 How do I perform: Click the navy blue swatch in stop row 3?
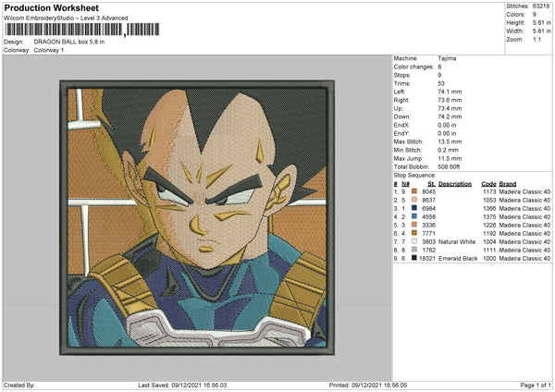pos(414,208)
